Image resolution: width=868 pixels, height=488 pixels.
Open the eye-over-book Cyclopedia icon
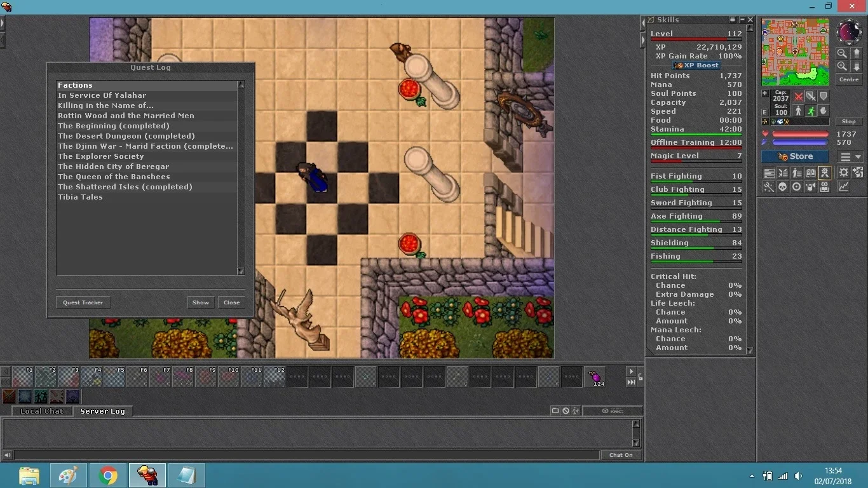coord(824,186)
